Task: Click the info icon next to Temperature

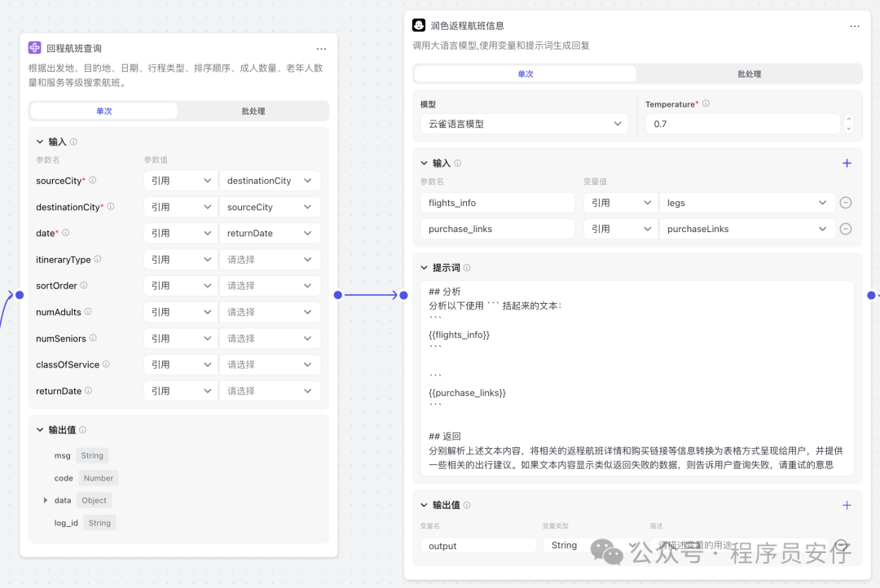Action: [706, 104]
